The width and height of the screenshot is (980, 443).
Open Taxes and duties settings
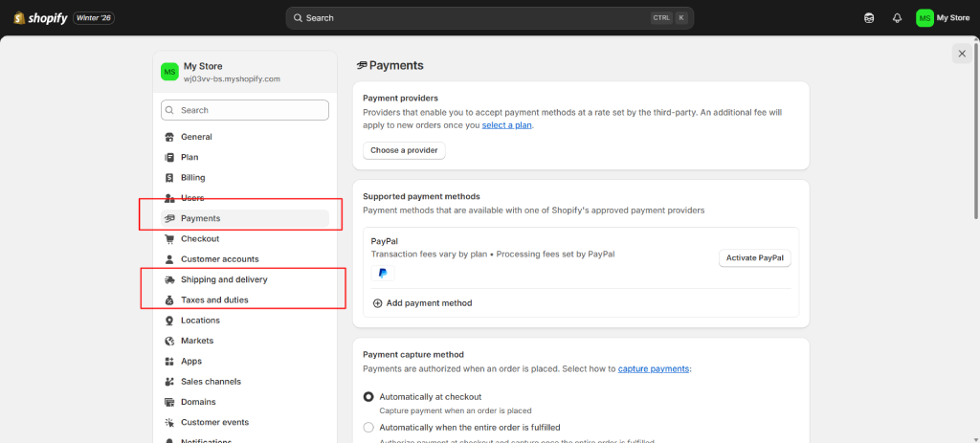(x=244, y=299)
